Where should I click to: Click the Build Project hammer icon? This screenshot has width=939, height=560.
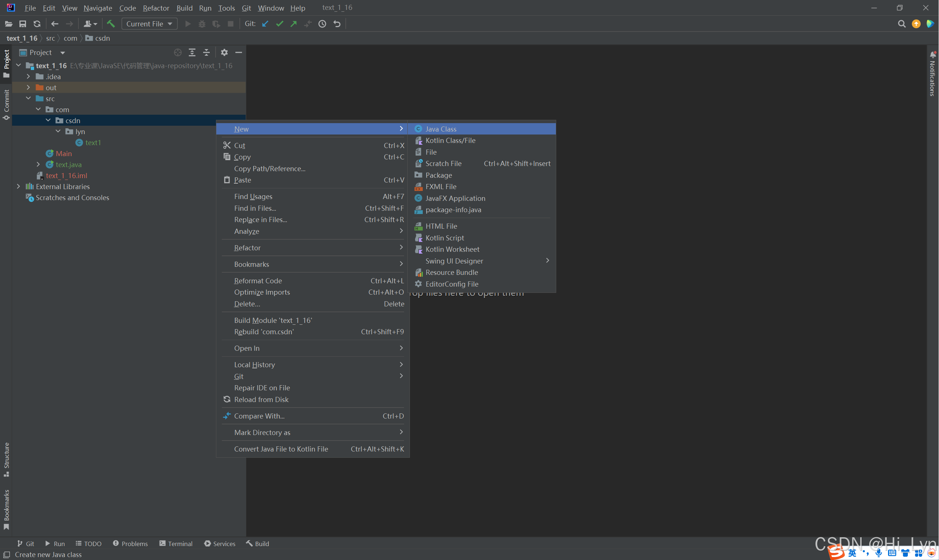click(x=111, y=24)
